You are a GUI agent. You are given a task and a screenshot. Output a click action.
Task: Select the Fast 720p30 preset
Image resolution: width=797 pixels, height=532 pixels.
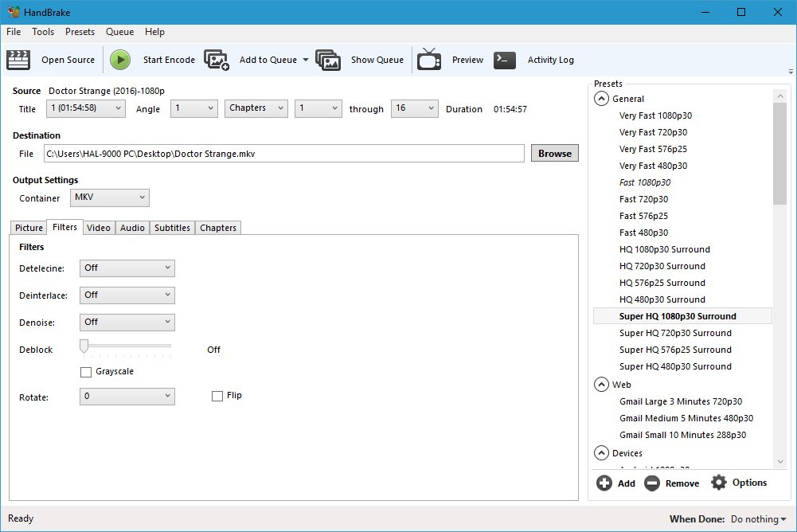pos(643,199)
